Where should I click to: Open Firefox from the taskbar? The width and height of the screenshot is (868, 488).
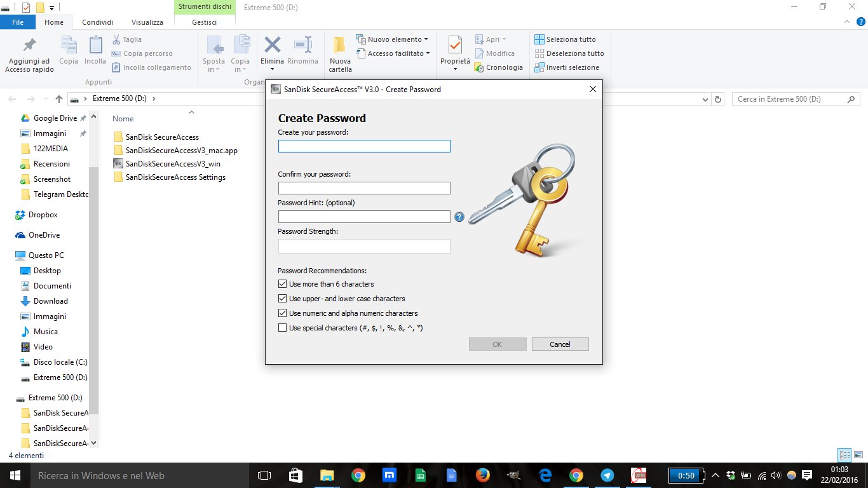coord(483,475)
